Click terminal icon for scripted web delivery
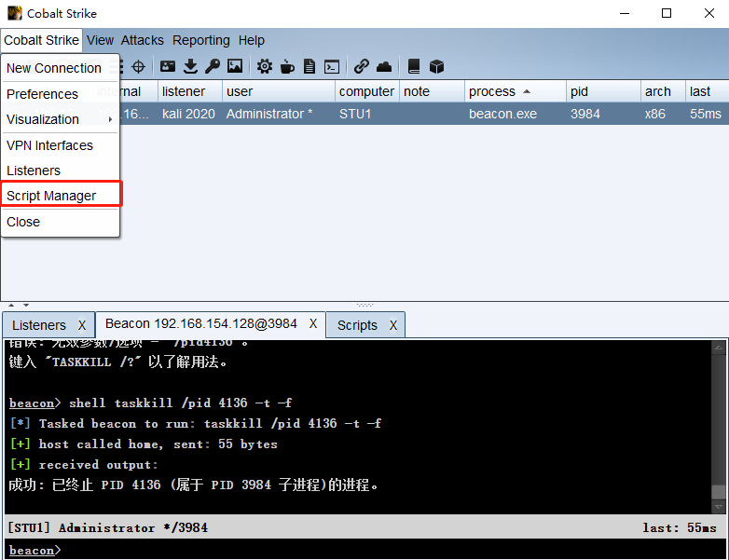Image resolution: width=729 pixels, height=560 pixels. click(332, 67)
